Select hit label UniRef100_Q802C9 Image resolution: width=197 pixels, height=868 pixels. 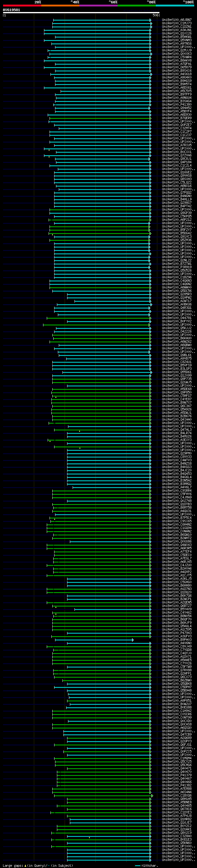177,833
